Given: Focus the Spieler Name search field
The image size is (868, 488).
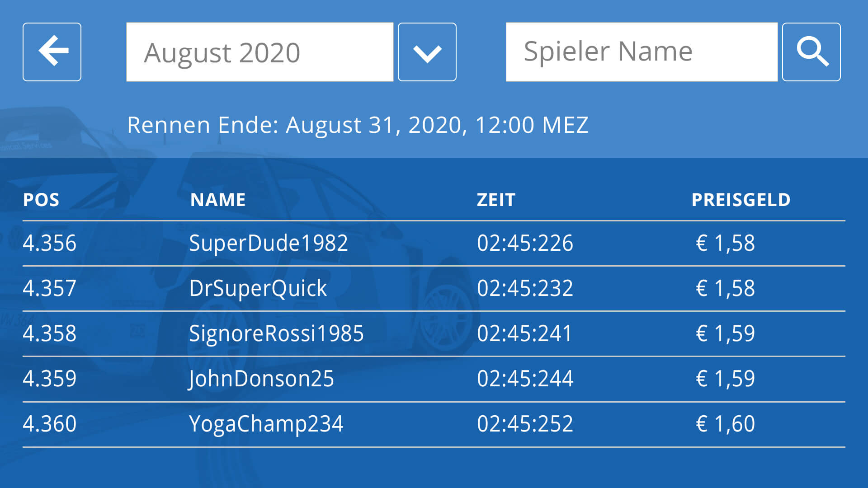Looking at the screenshot, I should point(642,52).
